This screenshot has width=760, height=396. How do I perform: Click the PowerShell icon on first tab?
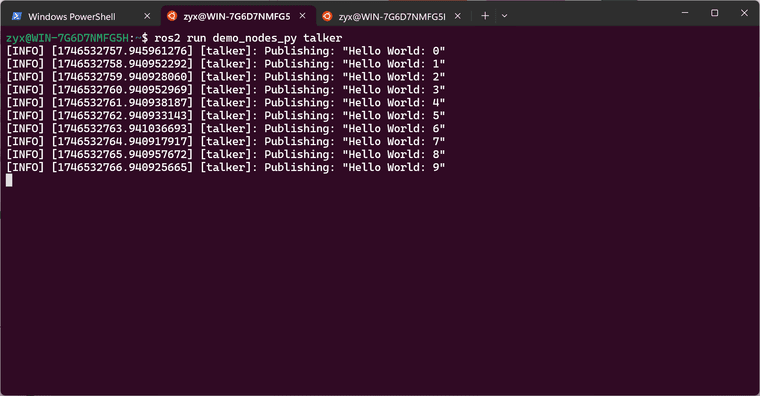tap(16, 16)
